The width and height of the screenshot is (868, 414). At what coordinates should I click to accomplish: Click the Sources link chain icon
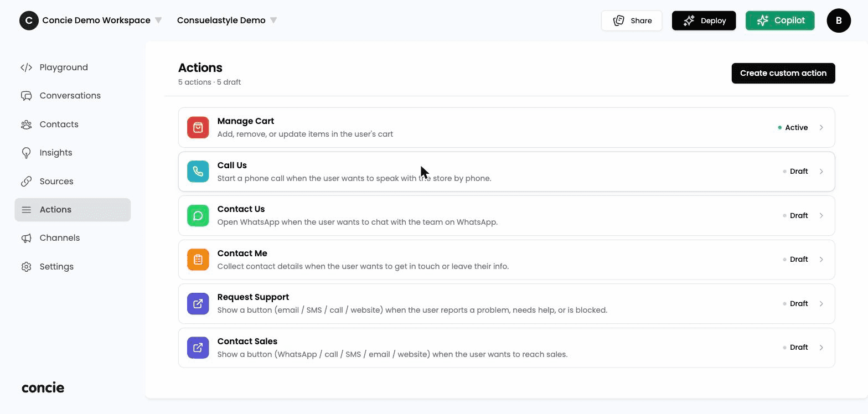point(26,182)
